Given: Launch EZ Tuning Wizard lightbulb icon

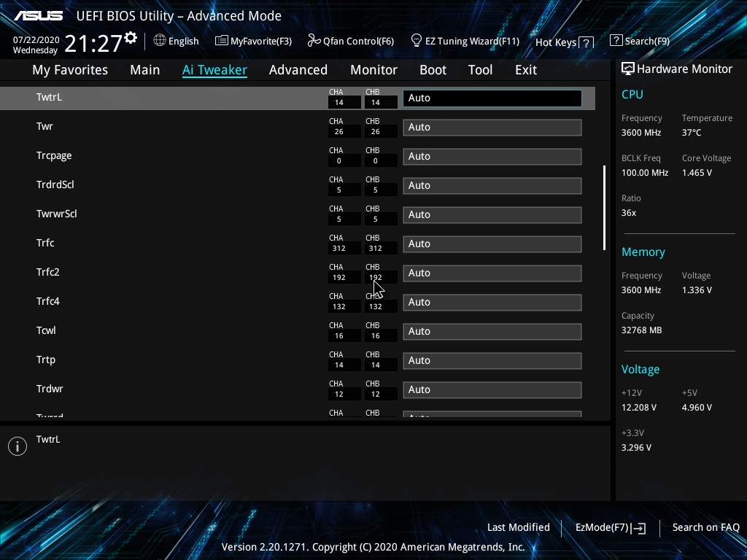Looking at the screenshot, I should tap(417, 41).
